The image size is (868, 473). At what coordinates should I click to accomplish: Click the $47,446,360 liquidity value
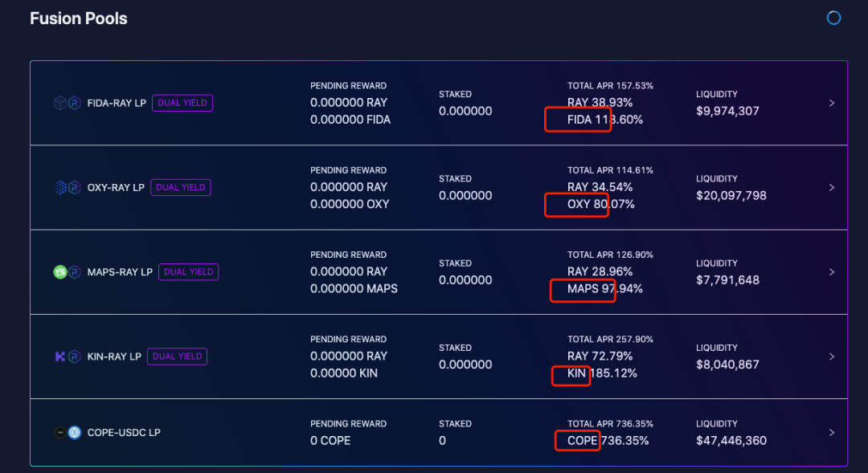731,441
